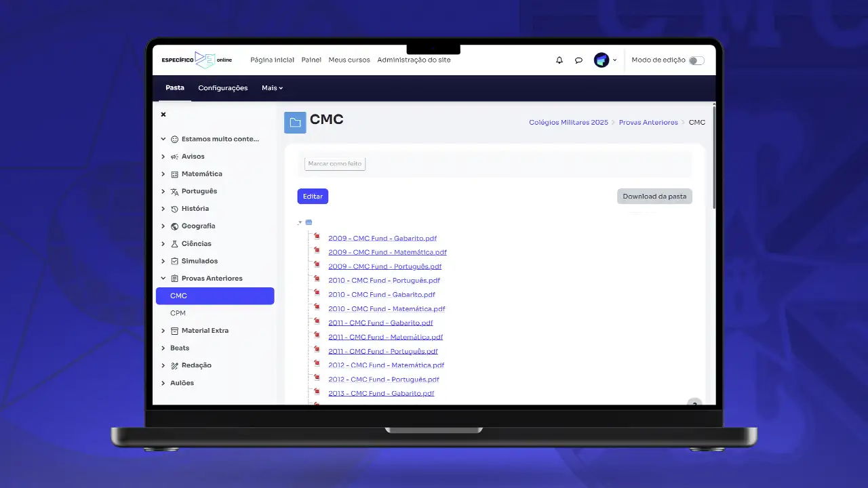The image size is (868, 488).
Task: Toggle the Modo de edição switch
Action: point(696,60)
